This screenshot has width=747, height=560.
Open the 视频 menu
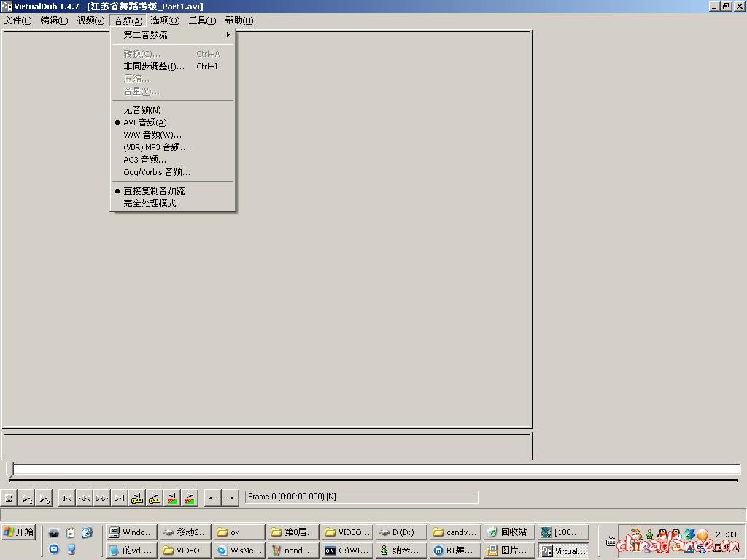click(x=90, y=20)
